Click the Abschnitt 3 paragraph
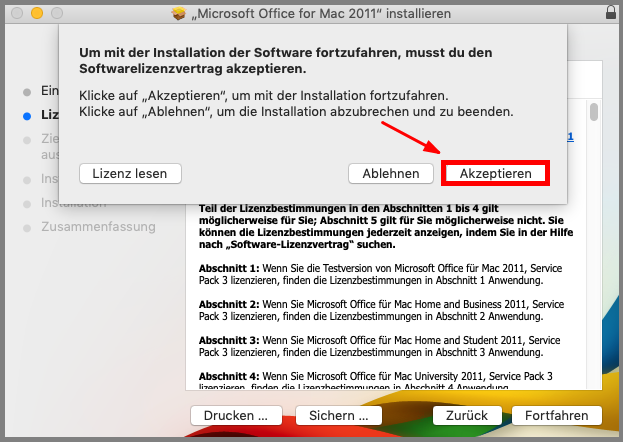 click(379, 346)
